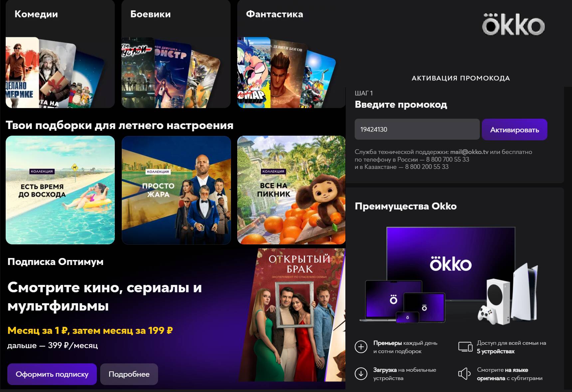
Task: Click the Okko logo on the TV image
Action: pyautogui.click(x=451, y=264)
